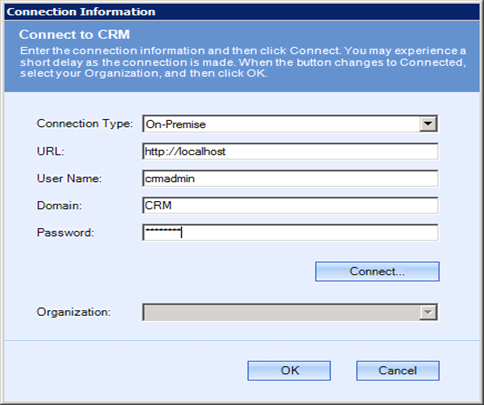This screenshot has height=405, width=484.
Task: Click the Domain label
Action: click(x=59, y=205)
